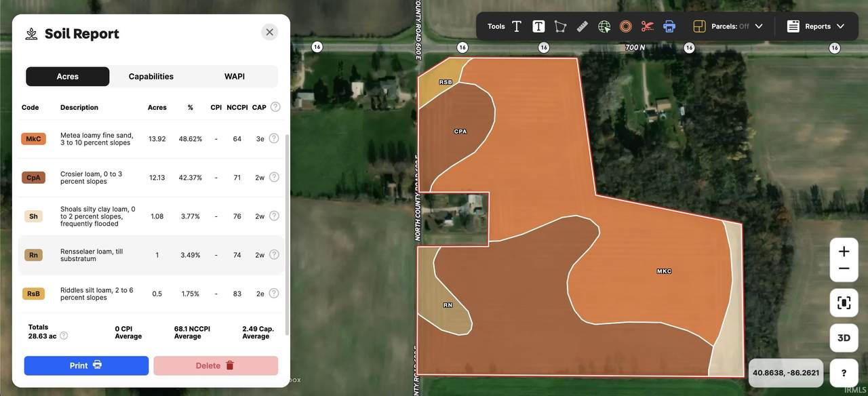Zoom in on the map
Viewport: 868px width, 396px height.
point(844,252)
